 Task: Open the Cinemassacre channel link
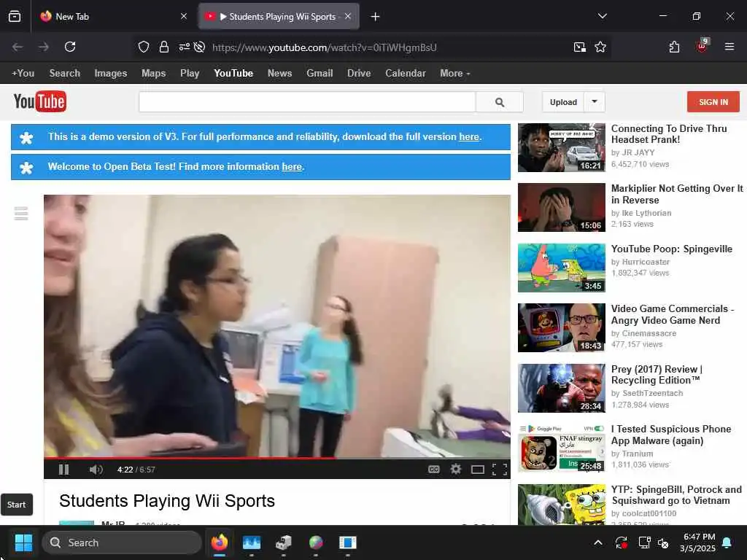click(649, 333)
